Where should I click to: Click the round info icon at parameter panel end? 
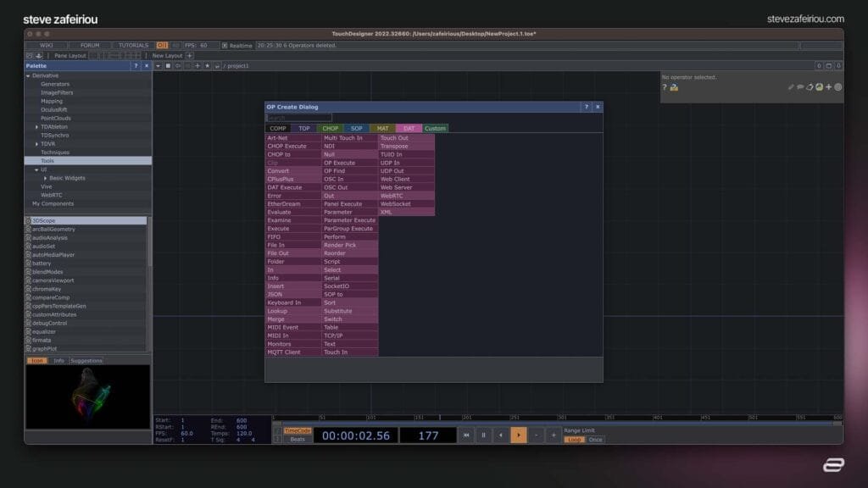(x=838, y=87)
